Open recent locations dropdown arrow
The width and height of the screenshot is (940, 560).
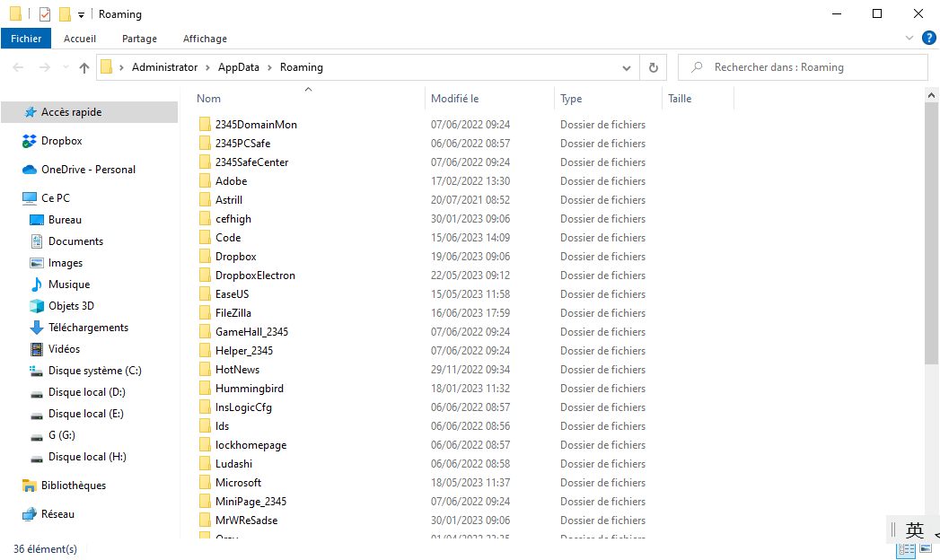click(66, 67)
